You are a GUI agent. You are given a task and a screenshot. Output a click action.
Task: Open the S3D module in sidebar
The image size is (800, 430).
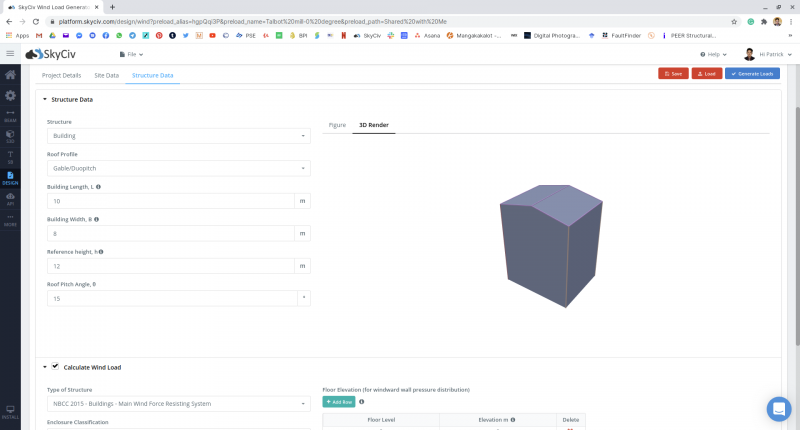(10, 135)
